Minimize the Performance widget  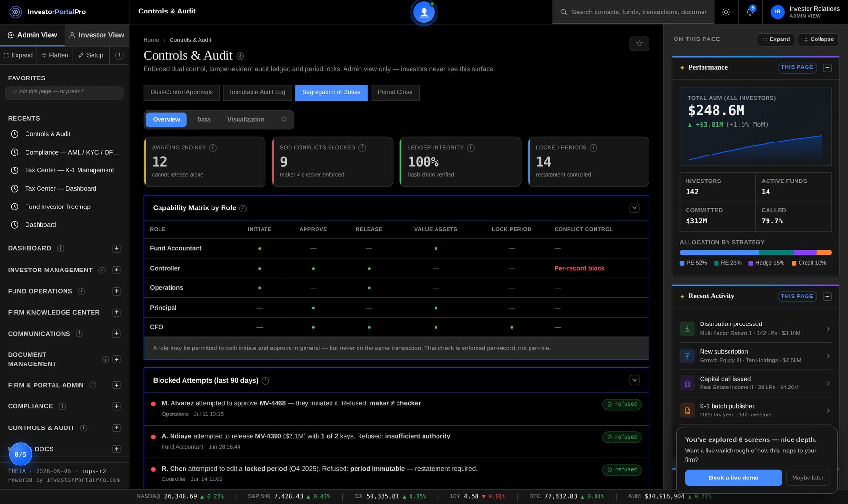pyautogui.click(x=827, y=68)
